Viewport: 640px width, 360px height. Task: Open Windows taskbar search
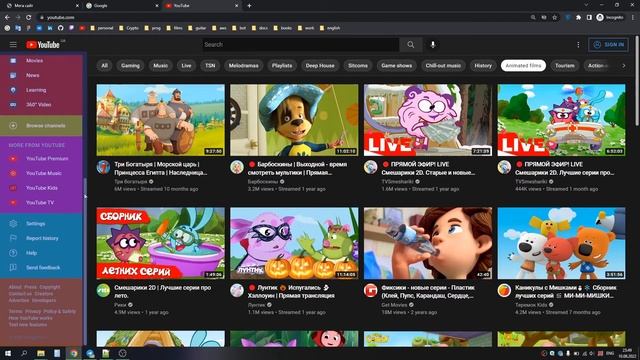click(x=24, y=353)
